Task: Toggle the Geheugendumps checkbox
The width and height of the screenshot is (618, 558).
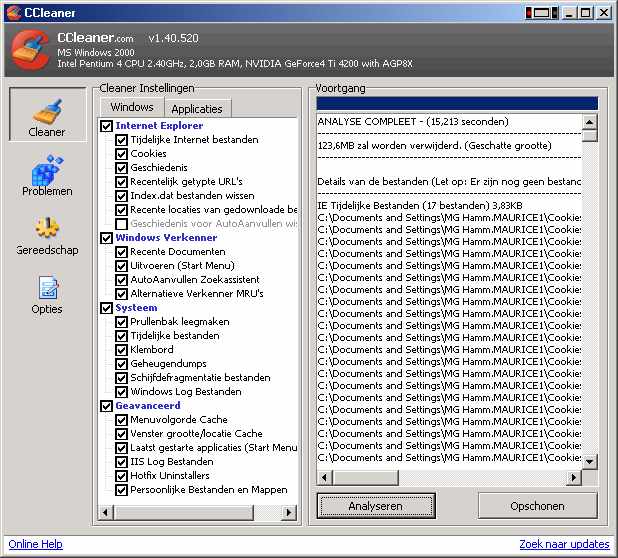Action: pos(121,364)
